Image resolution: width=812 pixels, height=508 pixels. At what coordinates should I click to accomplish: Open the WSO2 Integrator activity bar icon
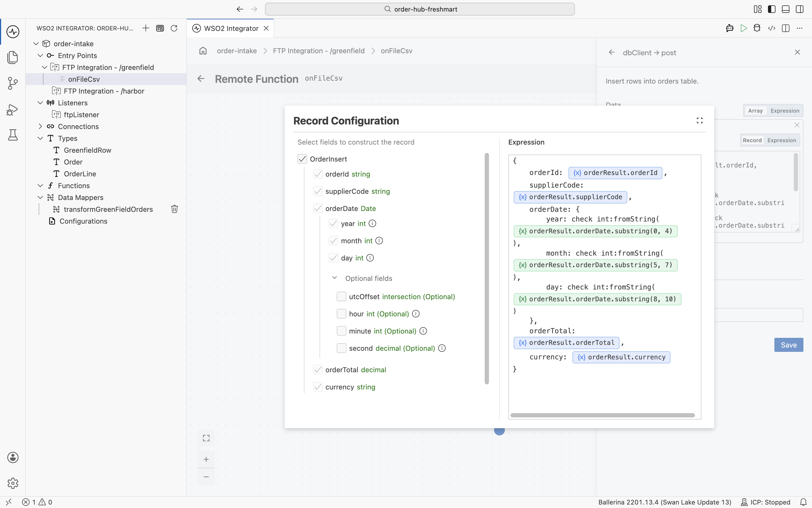(x=13, y=32)
